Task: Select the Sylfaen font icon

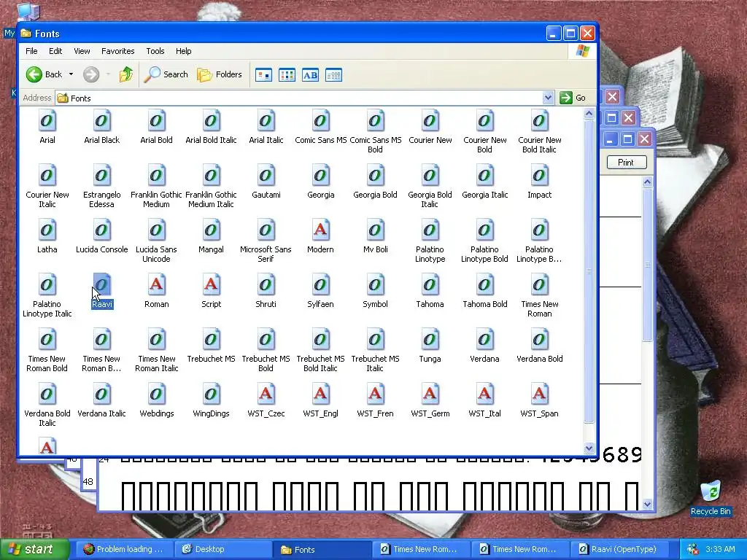Action: (321, 285)
